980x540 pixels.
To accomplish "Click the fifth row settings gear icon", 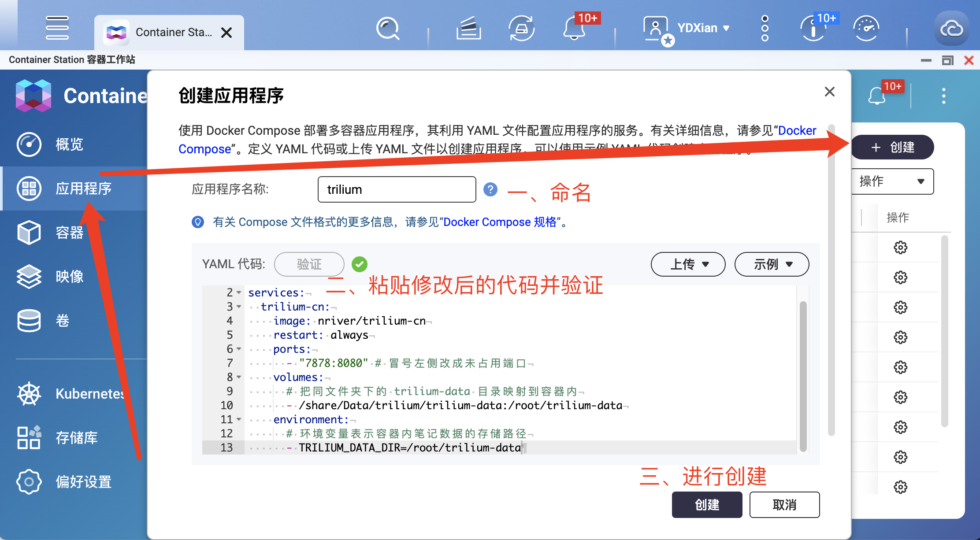I will point(901,367).
